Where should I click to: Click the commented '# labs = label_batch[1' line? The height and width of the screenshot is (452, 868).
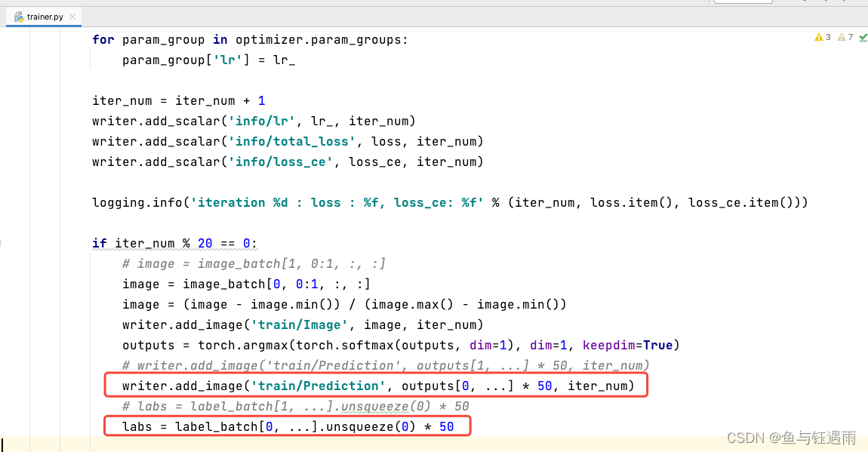coord(296,407)
